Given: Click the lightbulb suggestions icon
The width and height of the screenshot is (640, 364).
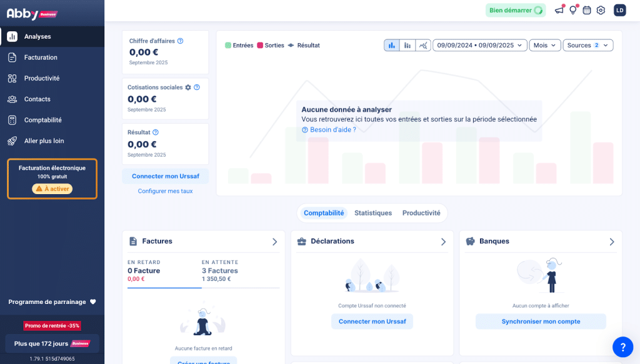Looking at the screenshot, I should point(572,10).
